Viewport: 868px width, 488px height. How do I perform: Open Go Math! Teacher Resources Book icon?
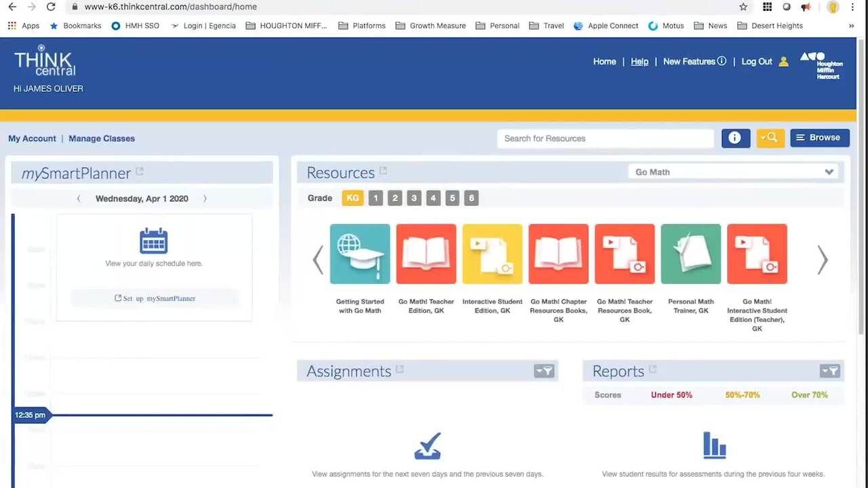pos(625,254)
